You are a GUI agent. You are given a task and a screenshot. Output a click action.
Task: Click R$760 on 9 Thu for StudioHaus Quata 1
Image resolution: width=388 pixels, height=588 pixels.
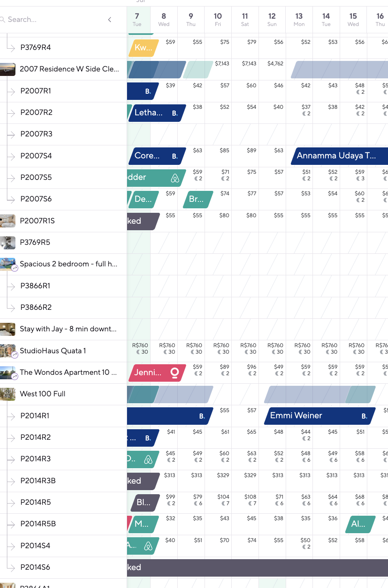pyautogui.click(x=194, y=346)
